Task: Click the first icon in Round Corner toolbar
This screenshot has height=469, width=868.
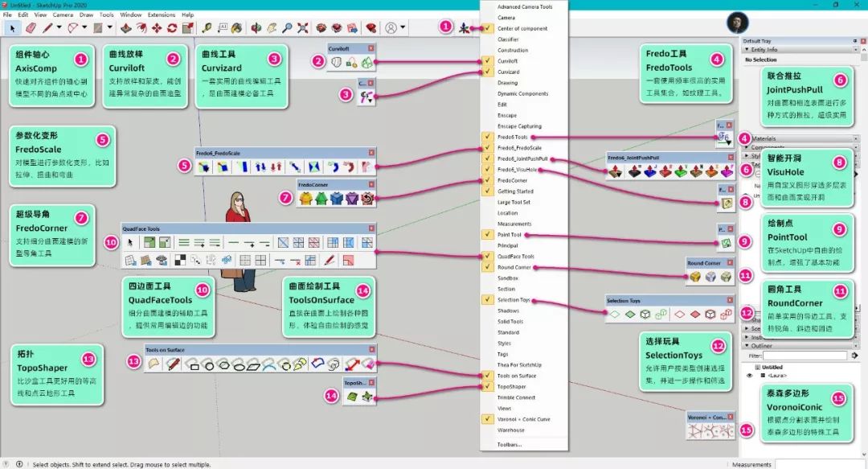Action: (x=695, y=277)
